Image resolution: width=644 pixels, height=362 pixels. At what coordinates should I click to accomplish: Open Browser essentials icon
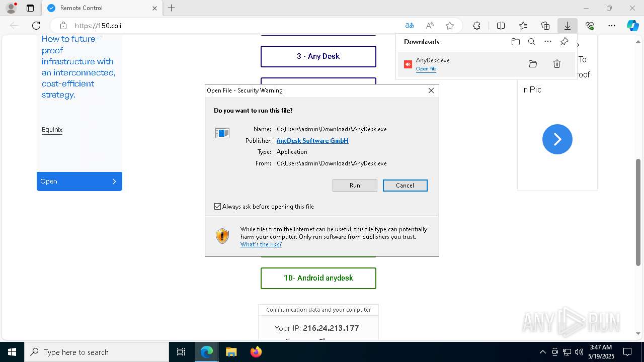(x=590, y=26)
